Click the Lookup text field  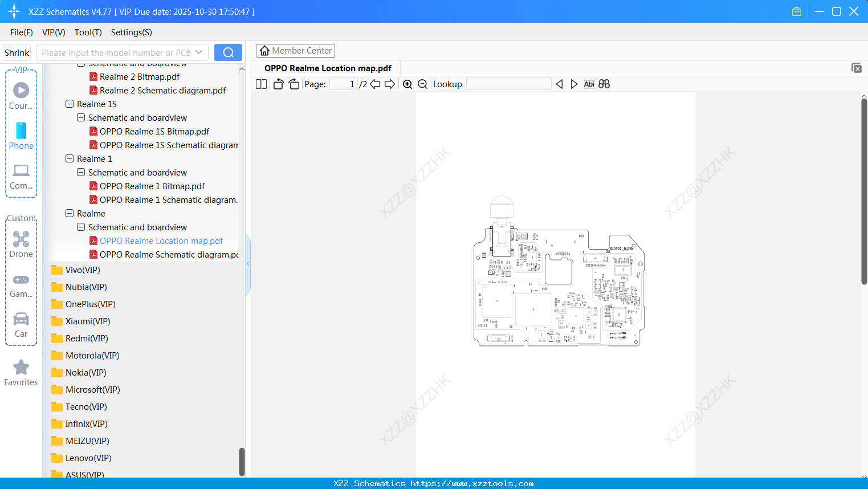click(509, 84)
